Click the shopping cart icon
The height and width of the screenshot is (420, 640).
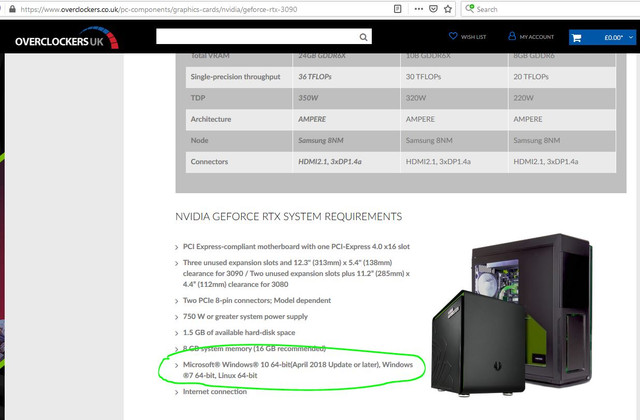click(x=576, y=38)
